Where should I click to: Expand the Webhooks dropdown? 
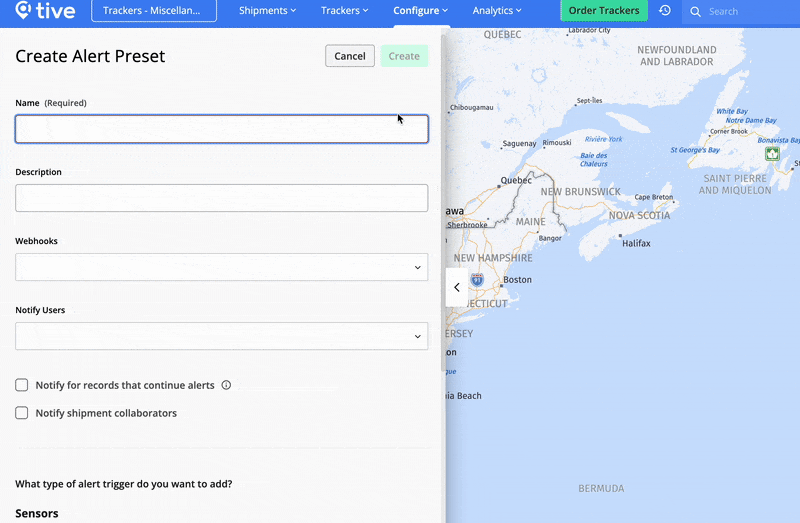221,267
